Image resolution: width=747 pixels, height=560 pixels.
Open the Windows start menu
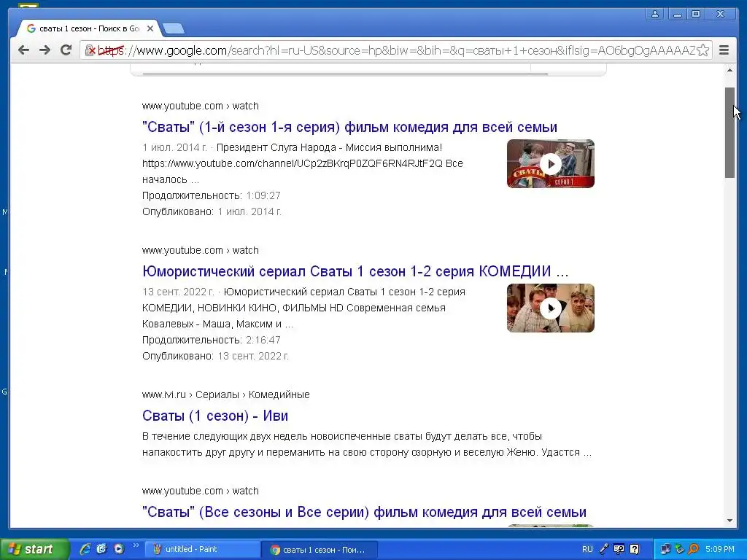(x=34, y=549)
